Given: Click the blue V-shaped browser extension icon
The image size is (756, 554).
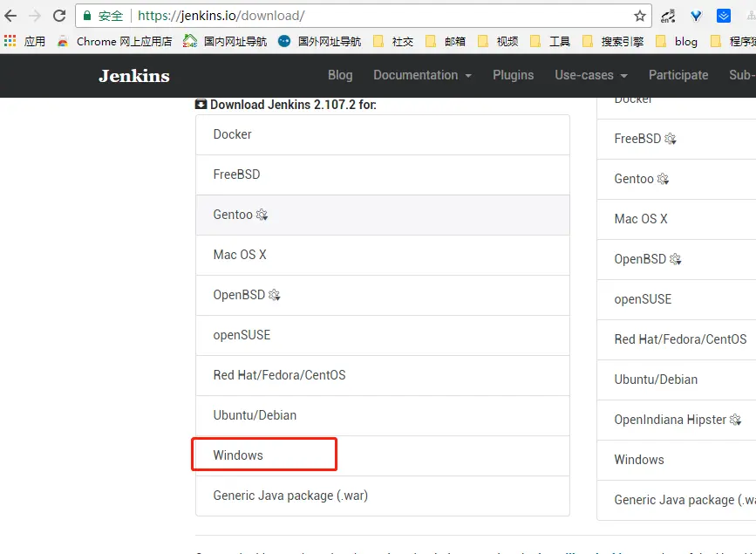Looking at the screenshot, I should (x=695, y=16).
